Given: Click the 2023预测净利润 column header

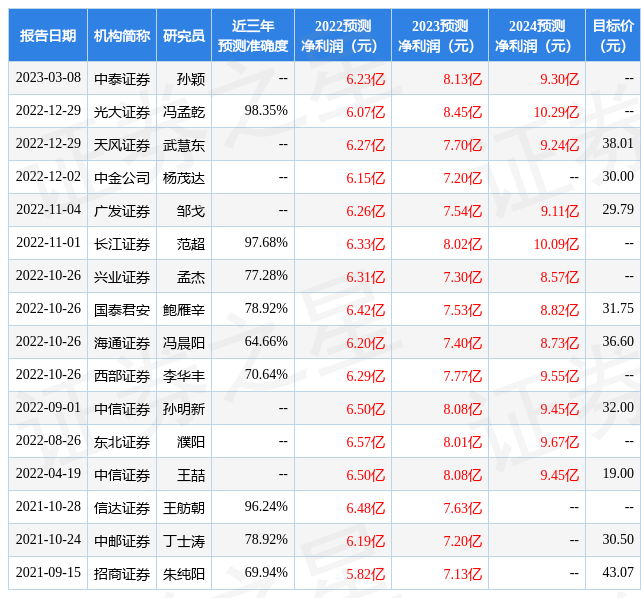Looking at the screenshot, I should coord(440,36).
